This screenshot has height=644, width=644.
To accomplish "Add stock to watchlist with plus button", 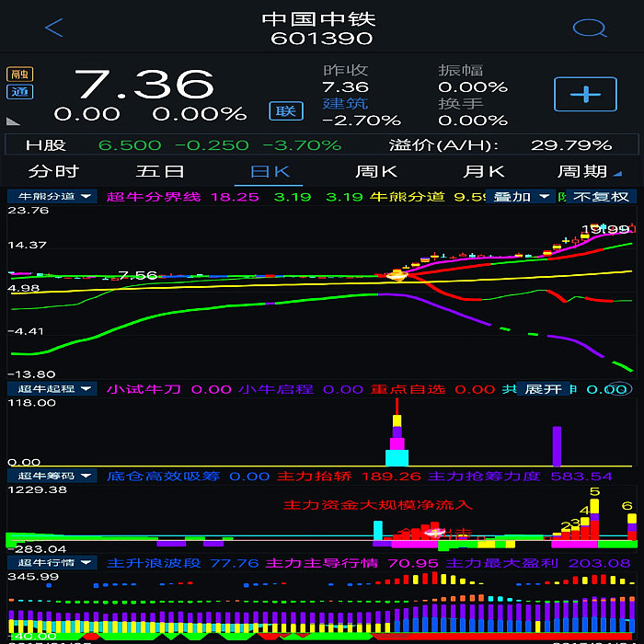I will pos(586,94).
